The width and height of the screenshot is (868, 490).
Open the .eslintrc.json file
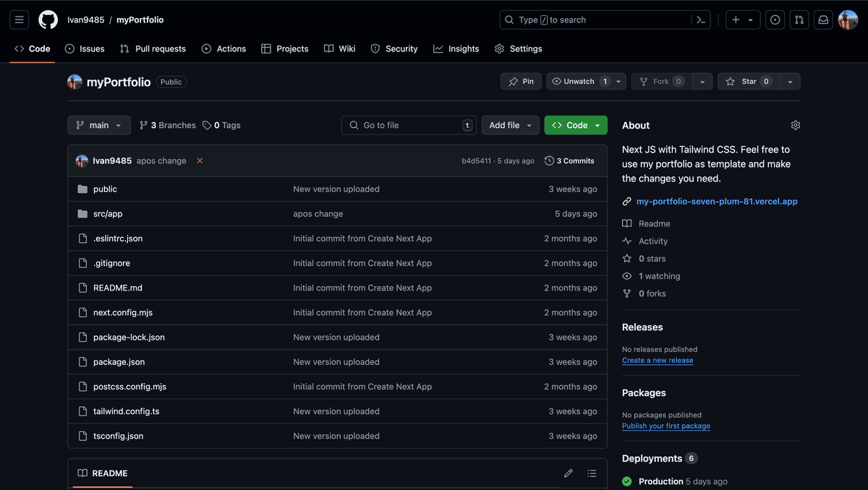118,238
